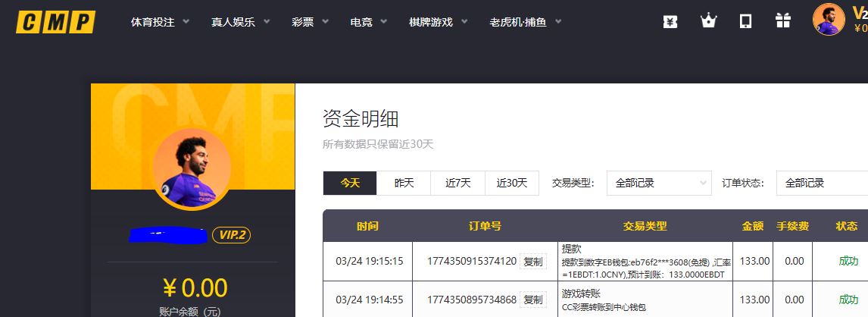Open the user avatar in top header

829,20
